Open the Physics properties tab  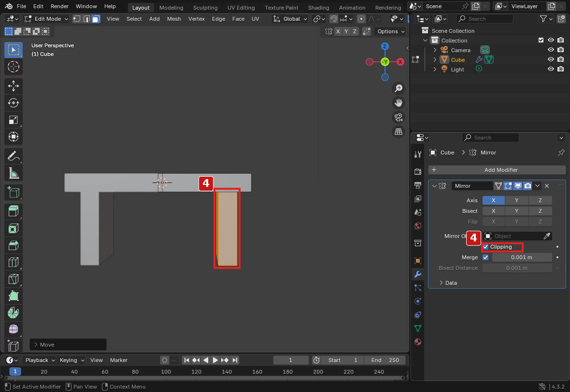point(418,301)
